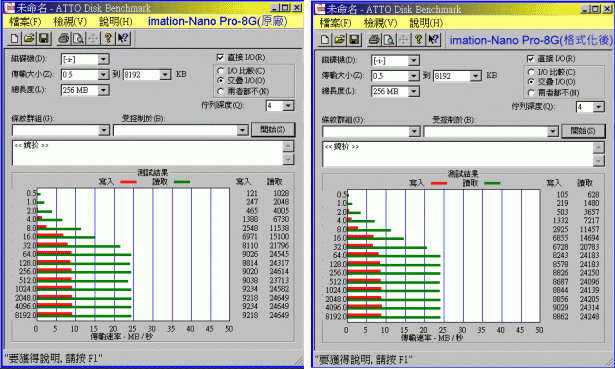615x369 pixels.
Task: Open the 檔案(F) menu in left window
Action: click(25, 22)
